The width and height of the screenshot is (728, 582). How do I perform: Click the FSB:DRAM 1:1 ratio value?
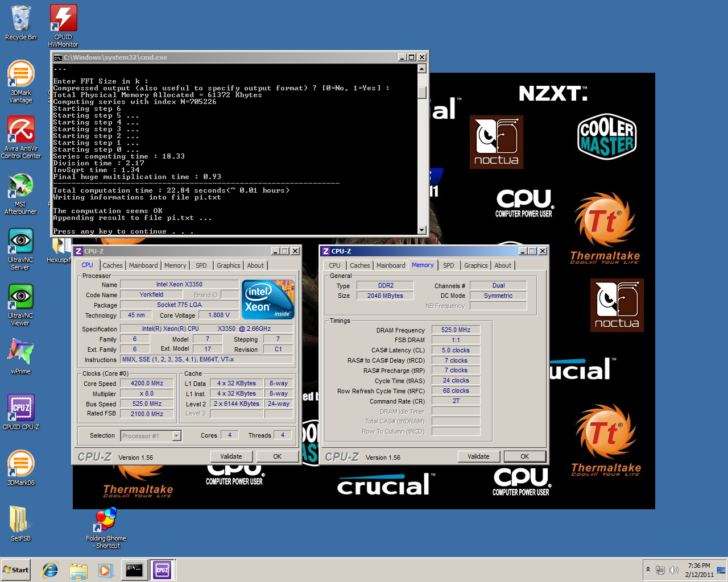tap(456, 340)
